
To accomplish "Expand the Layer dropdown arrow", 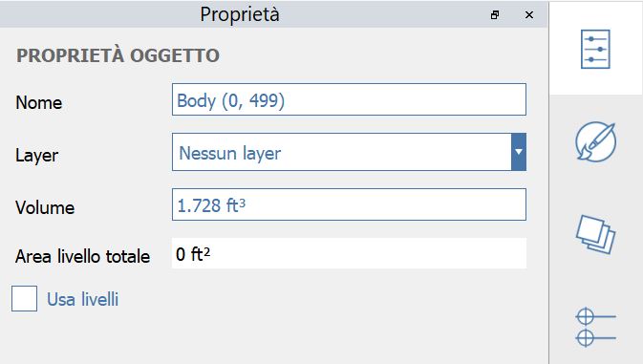I will tap(519, 152).
